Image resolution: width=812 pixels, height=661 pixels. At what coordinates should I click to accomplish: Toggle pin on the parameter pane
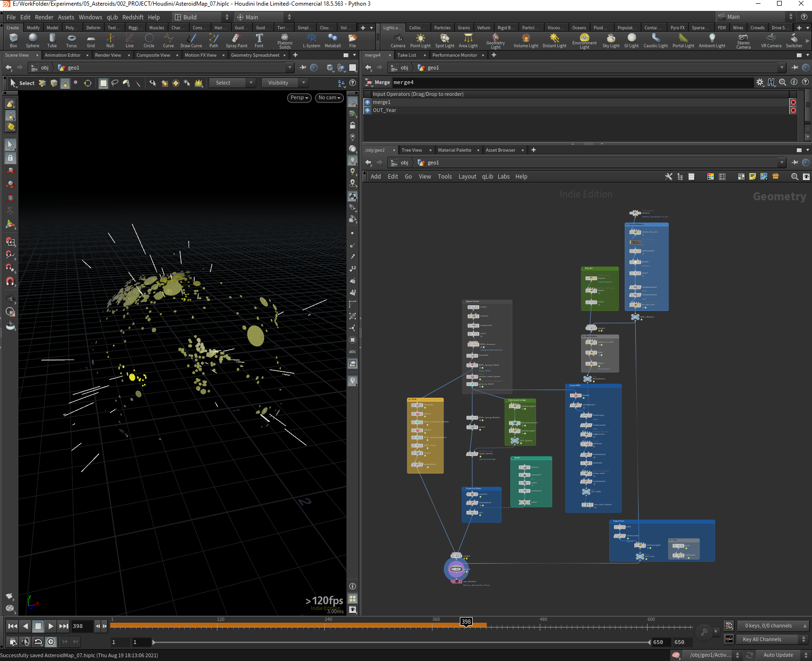click(x=795, y=68)
